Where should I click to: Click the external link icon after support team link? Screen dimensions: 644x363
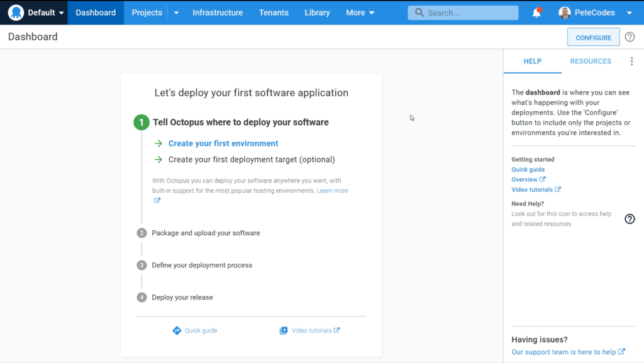tap(622, 352)
